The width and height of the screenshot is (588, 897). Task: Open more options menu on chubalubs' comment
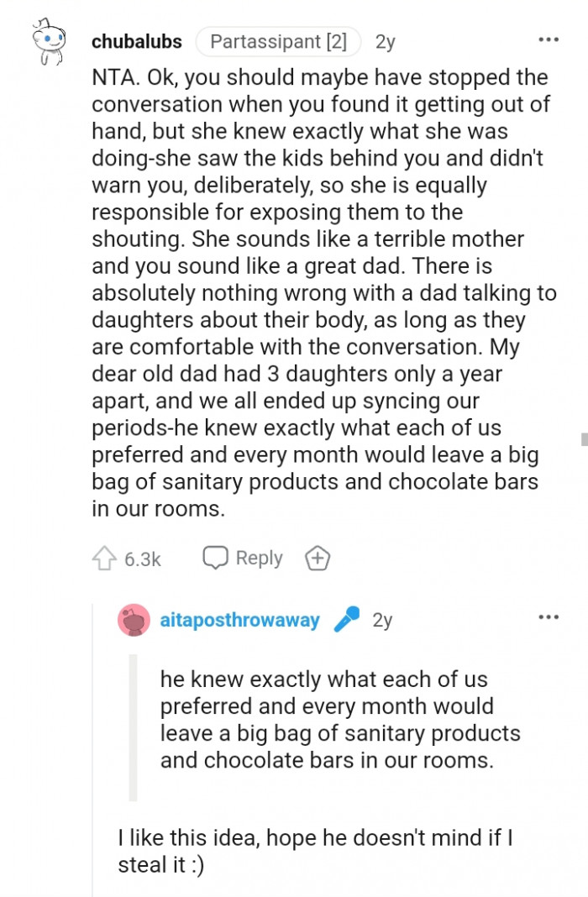tap(548, 39)
